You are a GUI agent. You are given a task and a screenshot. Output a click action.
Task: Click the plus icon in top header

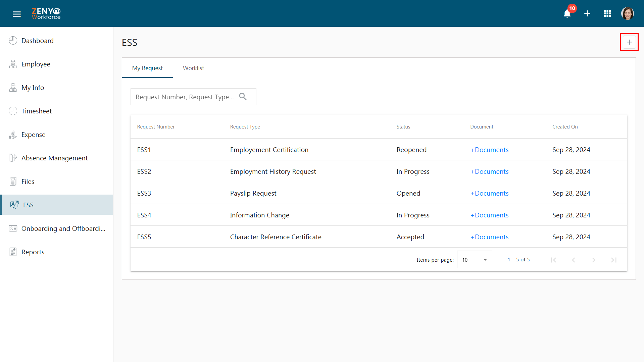click(x=587, y=14)
